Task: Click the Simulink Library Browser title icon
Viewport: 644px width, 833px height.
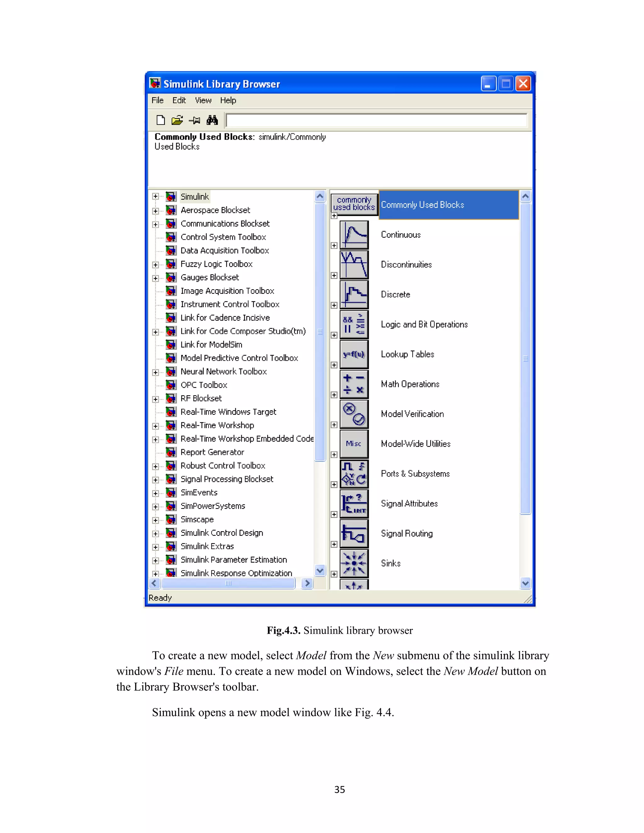Action: [155, 83]
